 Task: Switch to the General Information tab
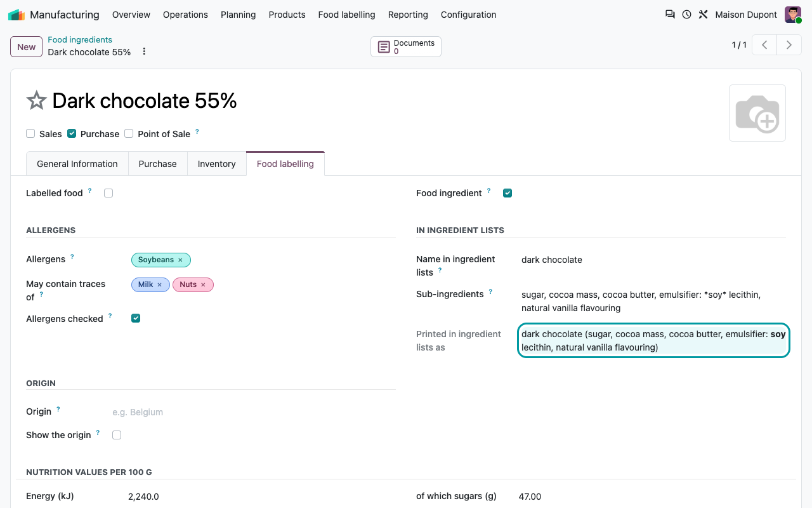point(77,164)
